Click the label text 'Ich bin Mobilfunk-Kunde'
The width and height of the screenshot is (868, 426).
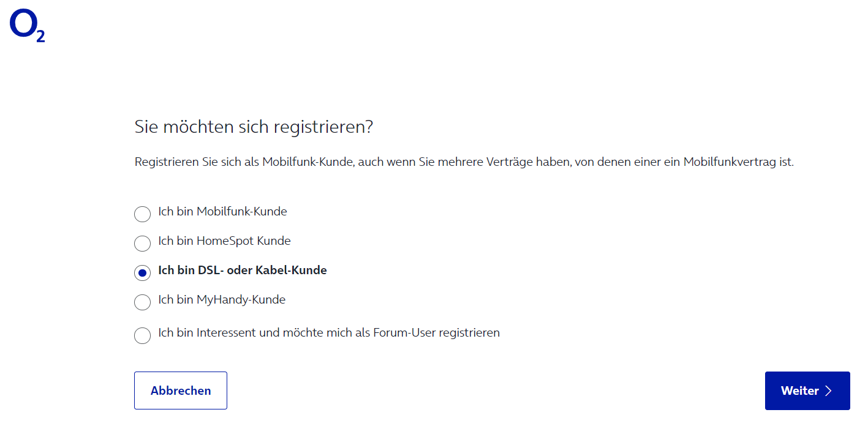(222, 212)
